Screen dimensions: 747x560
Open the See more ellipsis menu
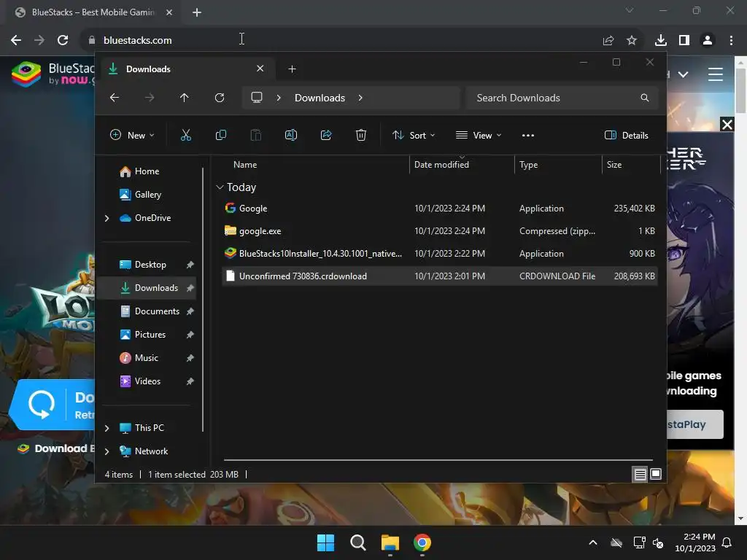(528, 135)
